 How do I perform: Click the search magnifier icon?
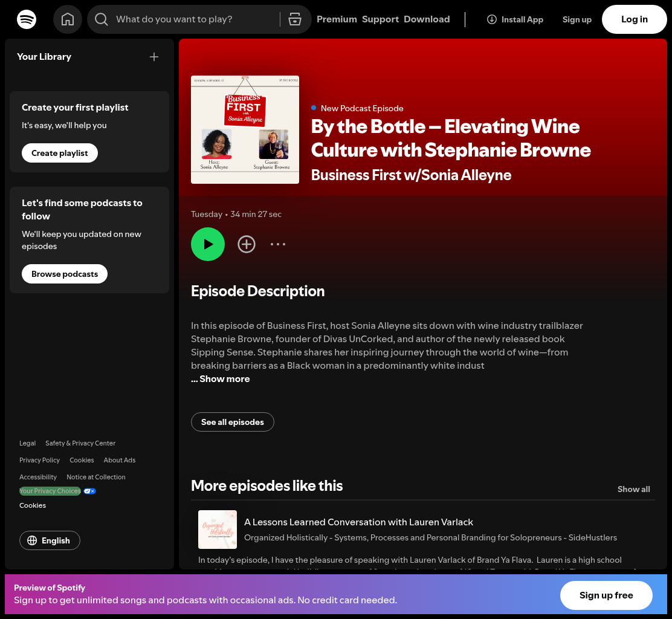[x=101, y=19]
